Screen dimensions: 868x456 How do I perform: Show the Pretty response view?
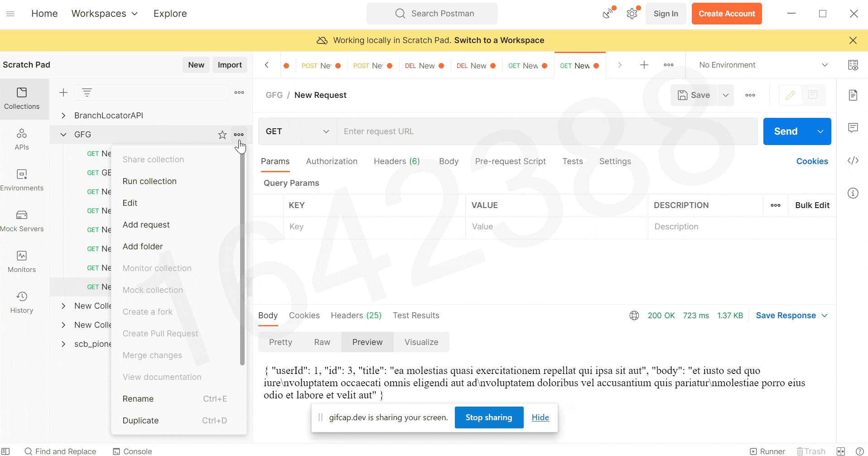point(280,342)
